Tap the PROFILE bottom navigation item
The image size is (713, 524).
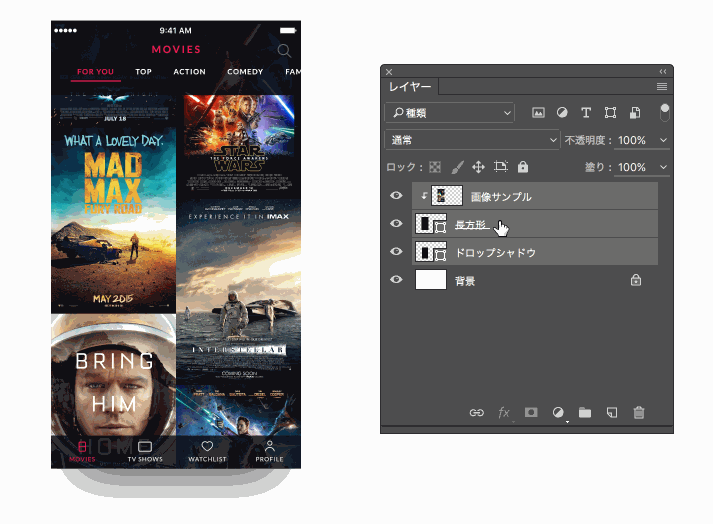coord(269,451)
